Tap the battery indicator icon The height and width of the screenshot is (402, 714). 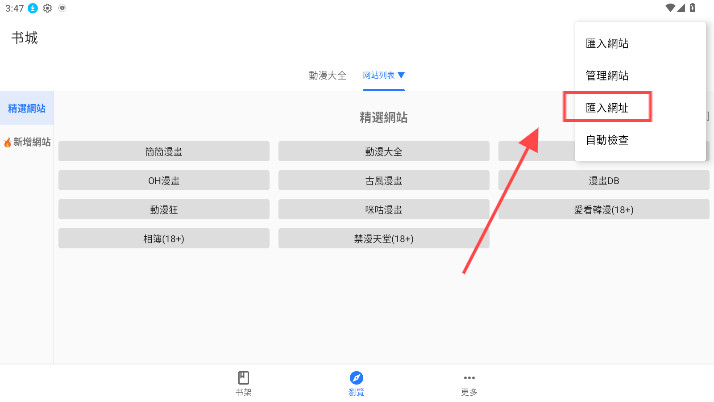pyautogui.click(x=692, y=8)
